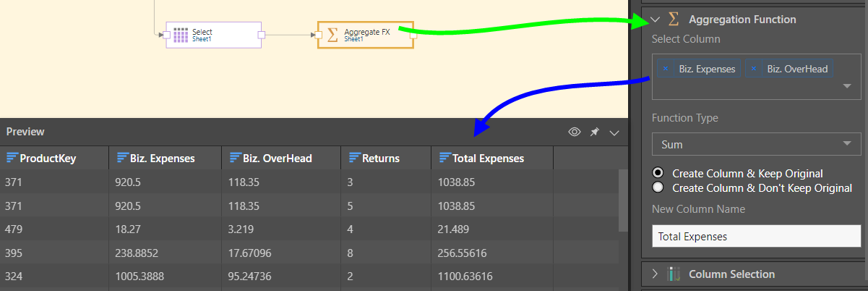Screen dimensions: 868x291
Task: Choose Create Column & Keep Original
Action: pyautogui.click(x=658, y=173)
